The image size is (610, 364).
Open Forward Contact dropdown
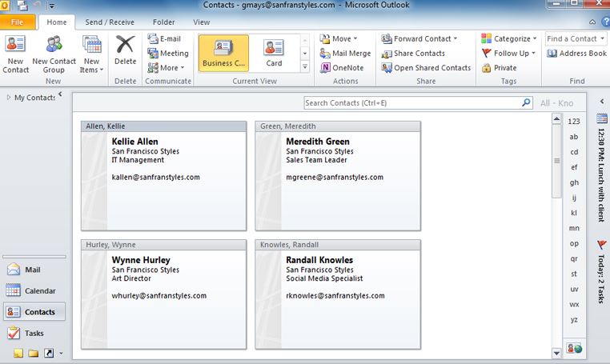(419, 38)
